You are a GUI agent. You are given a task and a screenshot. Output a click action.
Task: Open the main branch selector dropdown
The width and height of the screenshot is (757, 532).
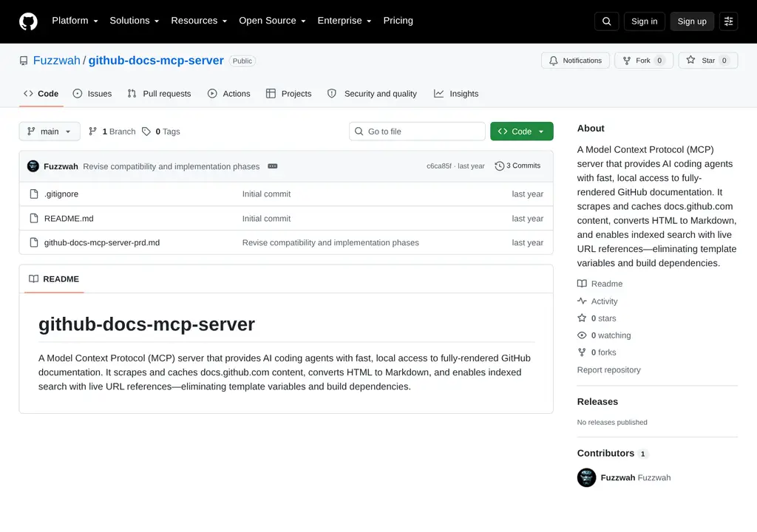(50, 132)
